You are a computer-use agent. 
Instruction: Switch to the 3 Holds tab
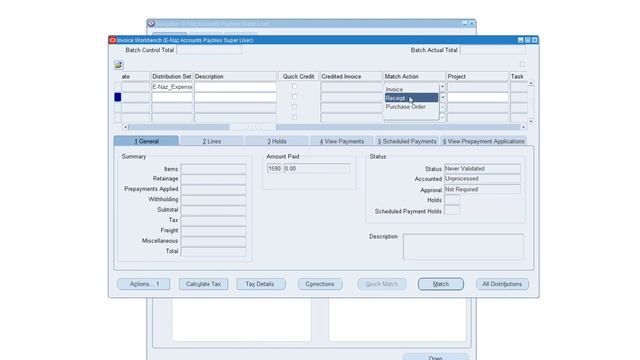277,141
